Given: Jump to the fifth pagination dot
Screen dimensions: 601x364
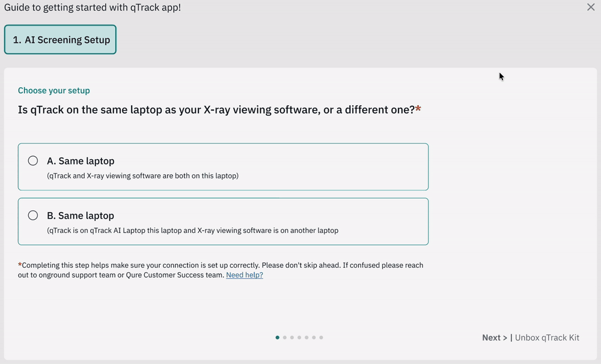Looking at the screenshot, I should tap(307, 338).
